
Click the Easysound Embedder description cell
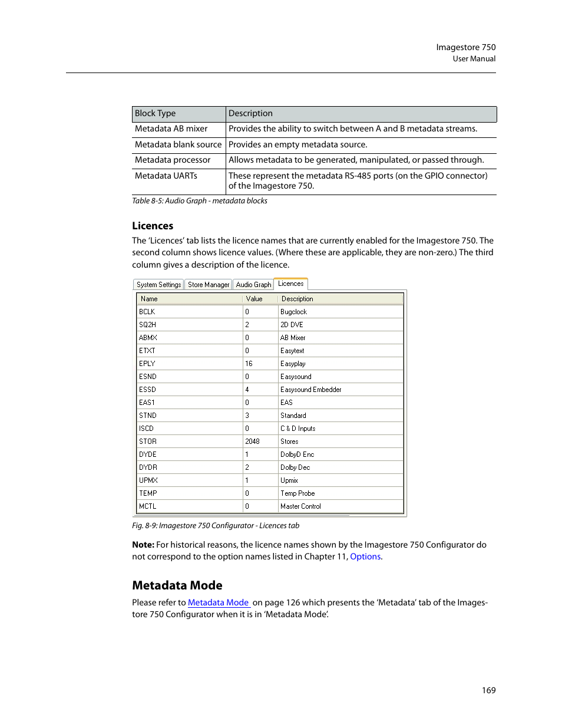click(x=340, y=390)
